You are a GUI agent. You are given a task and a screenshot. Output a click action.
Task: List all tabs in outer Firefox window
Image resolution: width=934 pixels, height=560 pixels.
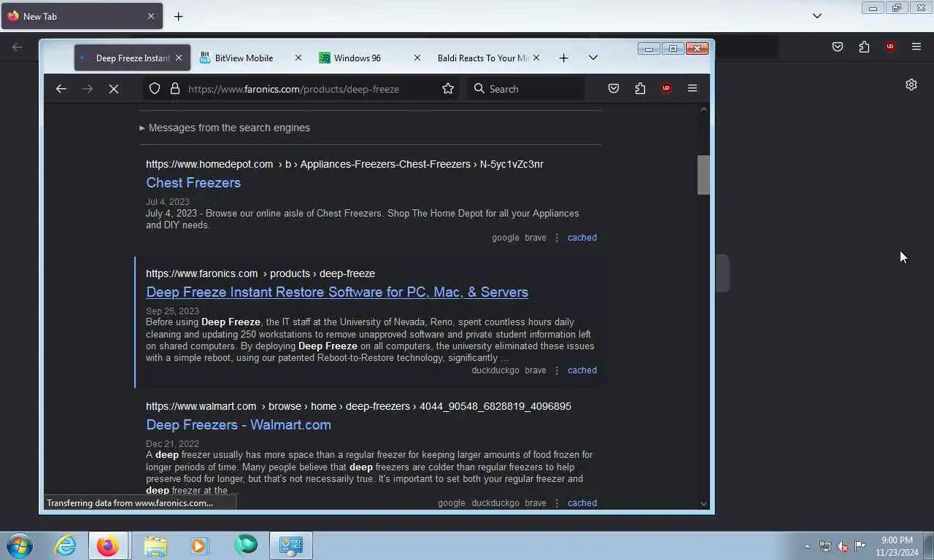pyautogui.click(x=817, y=16)
